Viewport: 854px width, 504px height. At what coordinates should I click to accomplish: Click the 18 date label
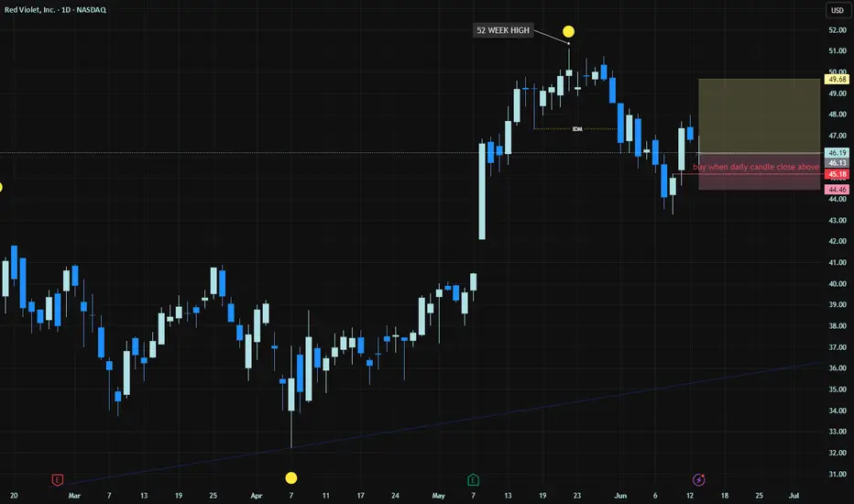click(725, 496)
